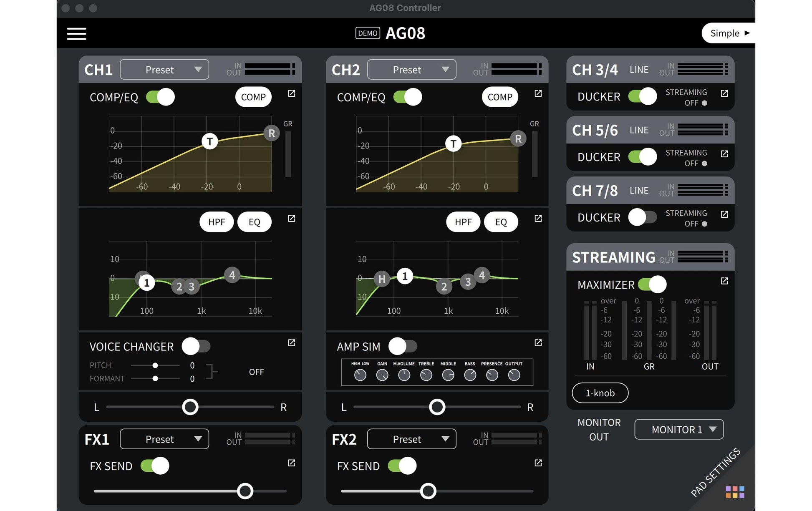This screenshot has width=812, height=511.
Task: Click CH2 EQ button
Action: pos(501,222)
